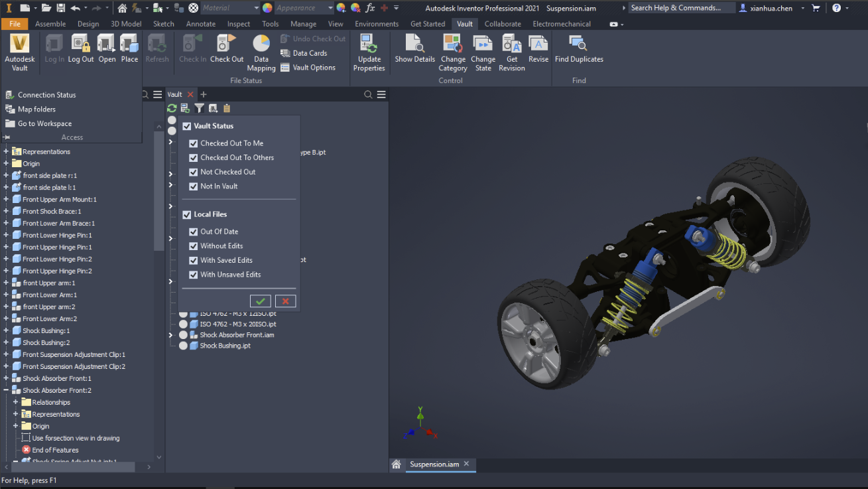This screenshot has height=489, width=868.
Task: Click Connection Status in Access panel
Action: point(40,95)
